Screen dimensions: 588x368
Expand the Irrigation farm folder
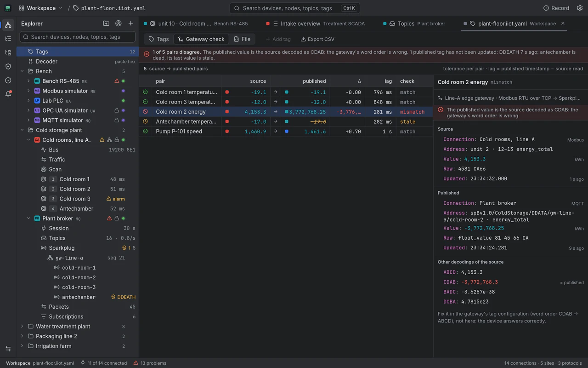tap(22, 346)
